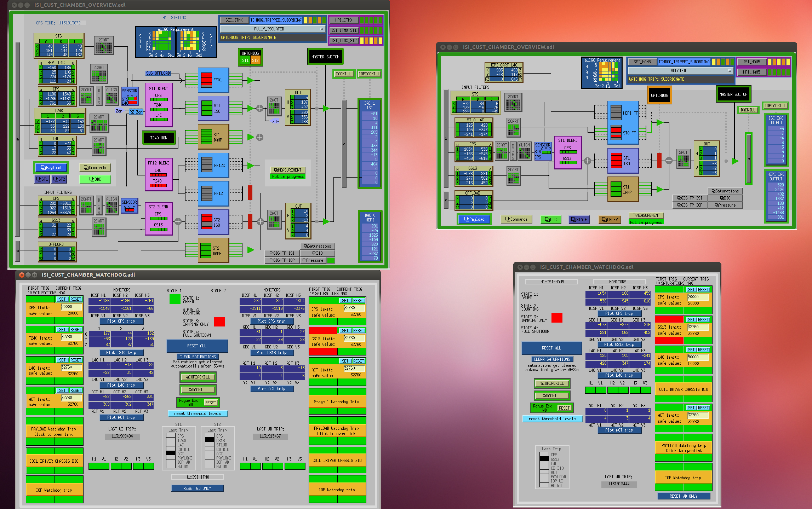Click the tall vertical gain slider before DAC 1 ISI
Image resolution: width=812 pixels, height=509 pixels.
pyautogui.click(x=344, y=144)
